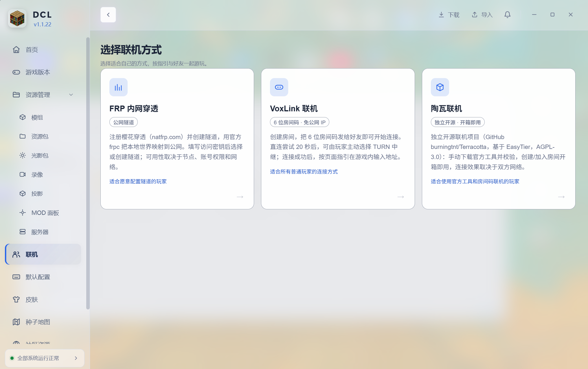
Task: Click the sidebar vertical scrollbar
Action: click(x=88, y=173)
